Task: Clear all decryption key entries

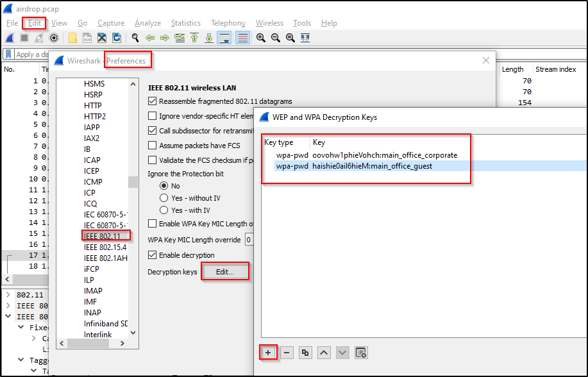Action: pos(361,353)
